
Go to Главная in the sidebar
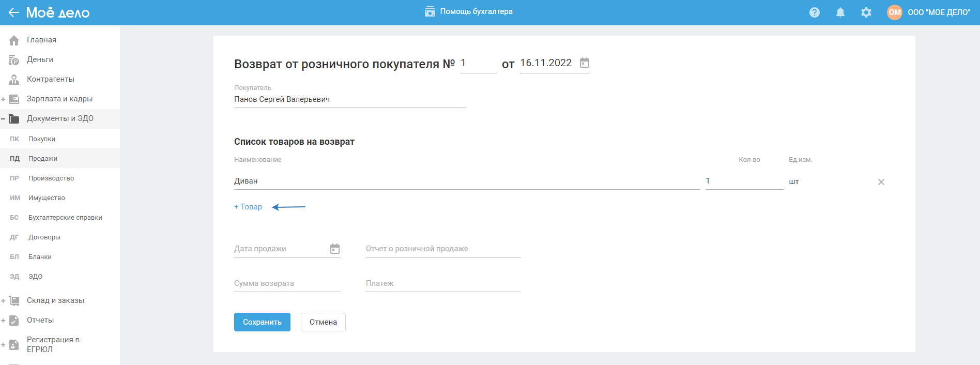point(41,40)
